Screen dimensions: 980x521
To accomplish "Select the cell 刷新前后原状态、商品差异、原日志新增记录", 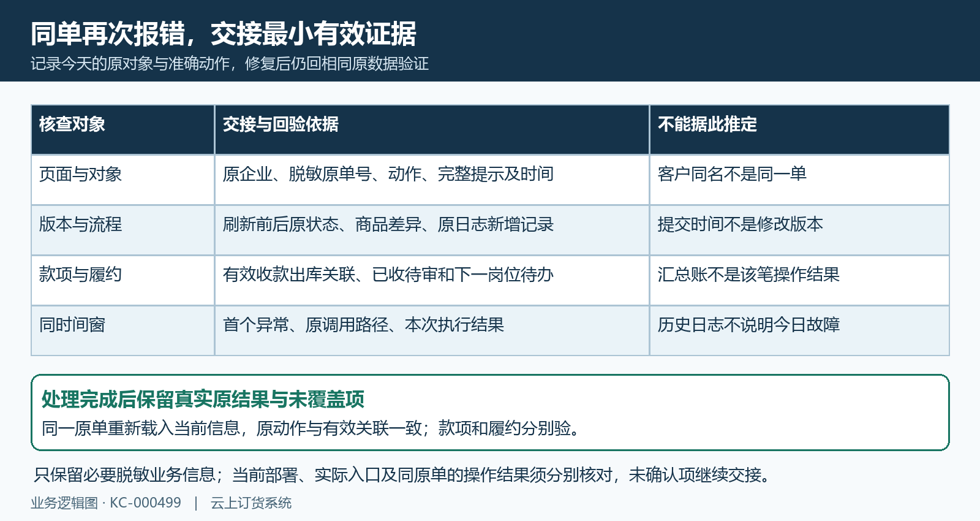I will (432, 230).
